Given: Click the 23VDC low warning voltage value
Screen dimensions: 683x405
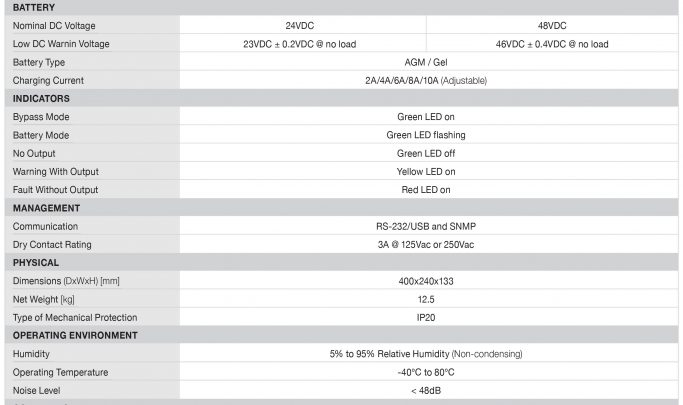Looking at the screenshot, I should pos(300,44).
